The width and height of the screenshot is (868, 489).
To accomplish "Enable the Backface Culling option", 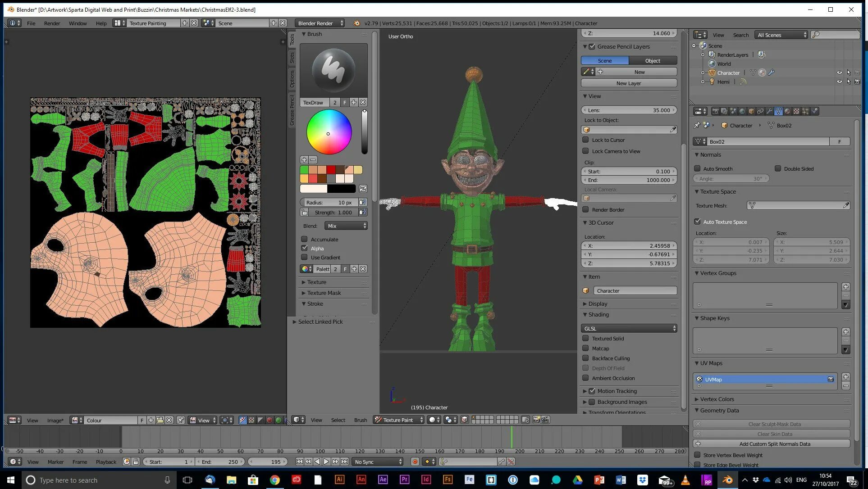I will coord(586,358).
